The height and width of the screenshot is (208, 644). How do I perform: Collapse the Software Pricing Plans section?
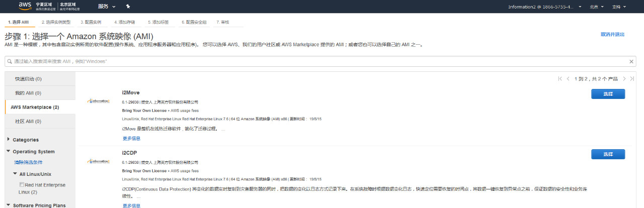(9, 205)
